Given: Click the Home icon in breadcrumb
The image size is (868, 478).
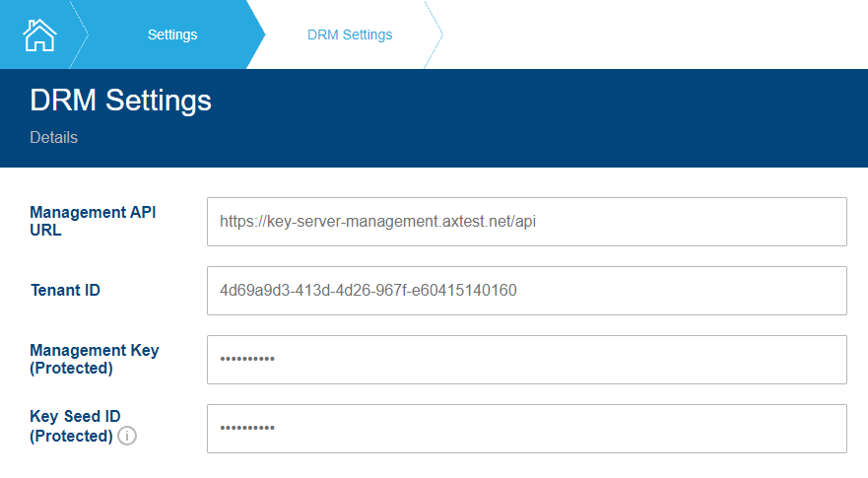Looking at the screenshot, I should (39, 34).
